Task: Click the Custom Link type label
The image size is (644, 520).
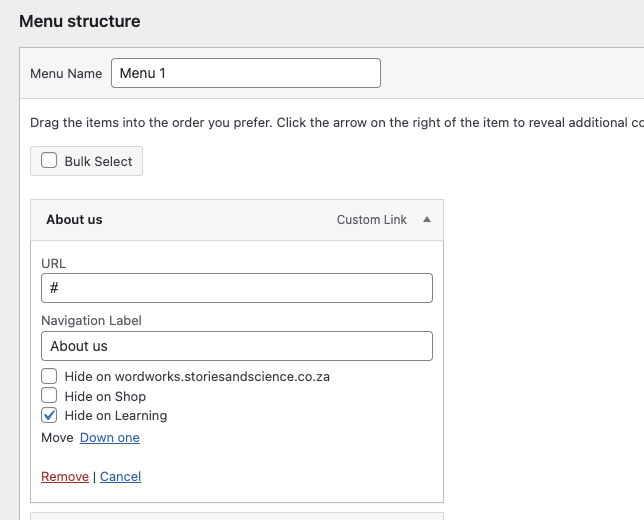Action: (x=371, y=220)
